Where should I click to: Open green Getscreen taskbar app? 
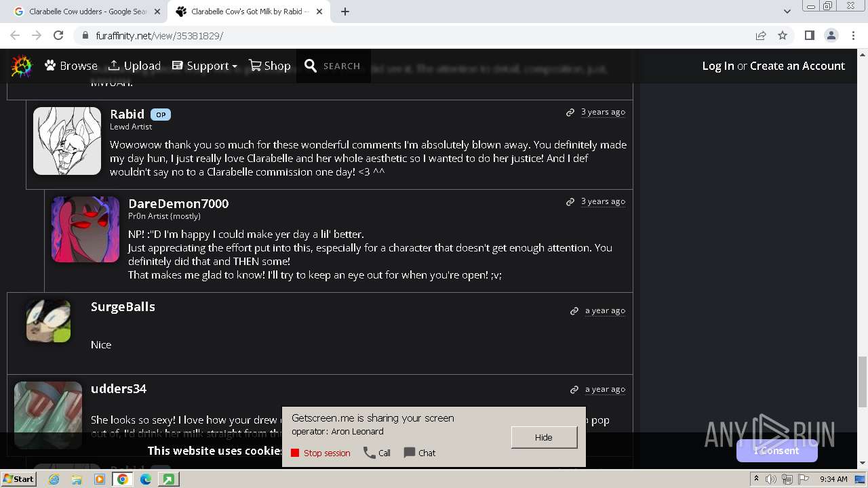coord(168,479)
